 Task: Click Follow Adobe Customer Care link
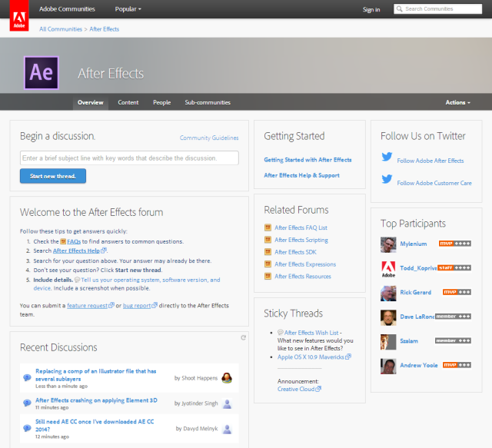click(434, 183)
